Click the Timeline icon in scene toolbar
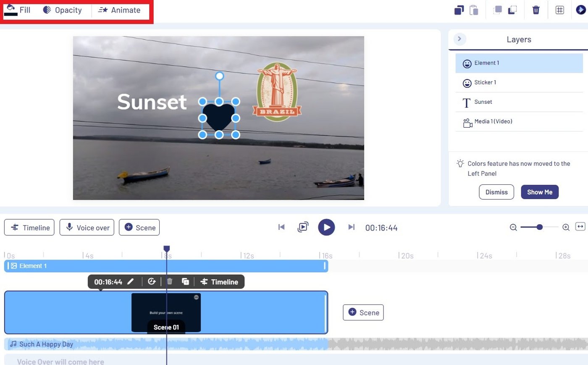The image size is (588, 365). coord(219,281)
